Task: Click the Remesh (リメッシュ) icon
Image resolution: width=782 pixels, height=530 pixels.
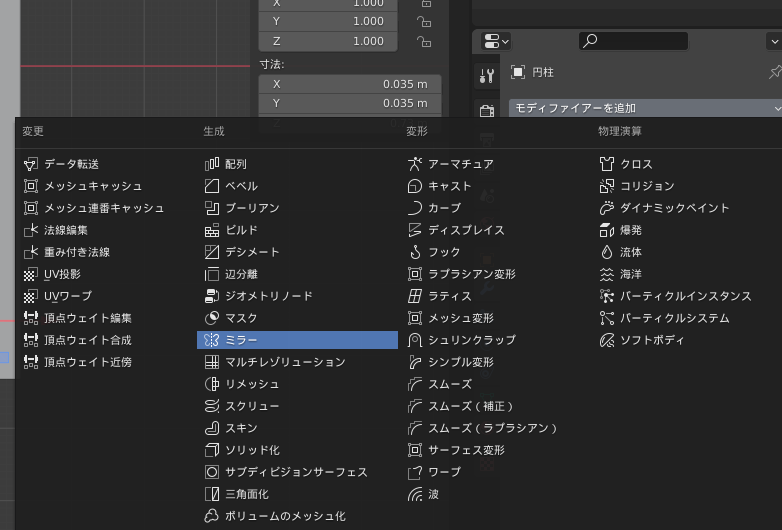Action: click(x=212, y=384)
